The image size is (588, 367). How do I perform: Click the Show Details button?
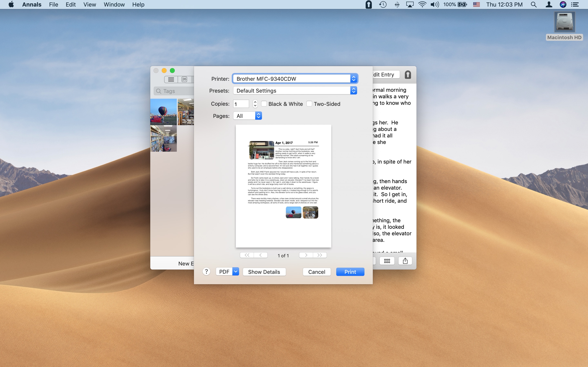(264, 272)
